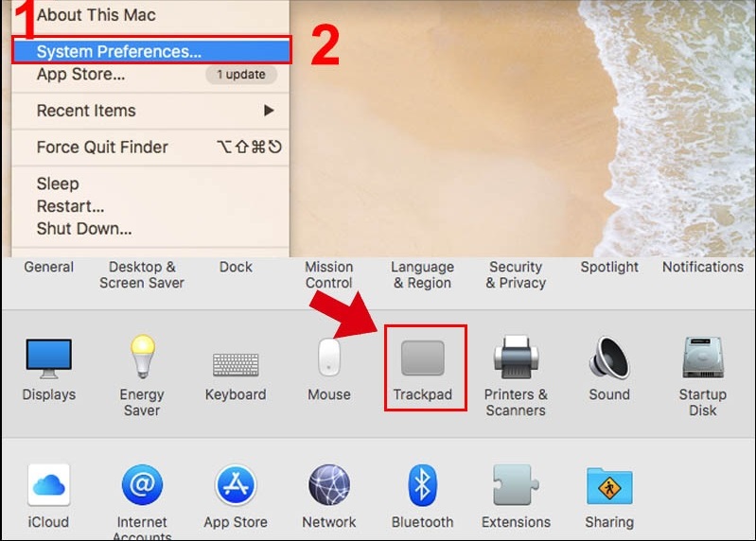Click the Notifications label

coord(703,267)
